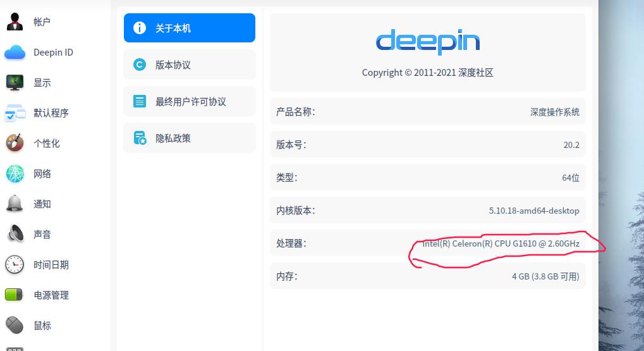The height and width of the screenshot is (351, 644).
Task: Click the 版本协议 copyright C icon
Action: coord(140,65)
